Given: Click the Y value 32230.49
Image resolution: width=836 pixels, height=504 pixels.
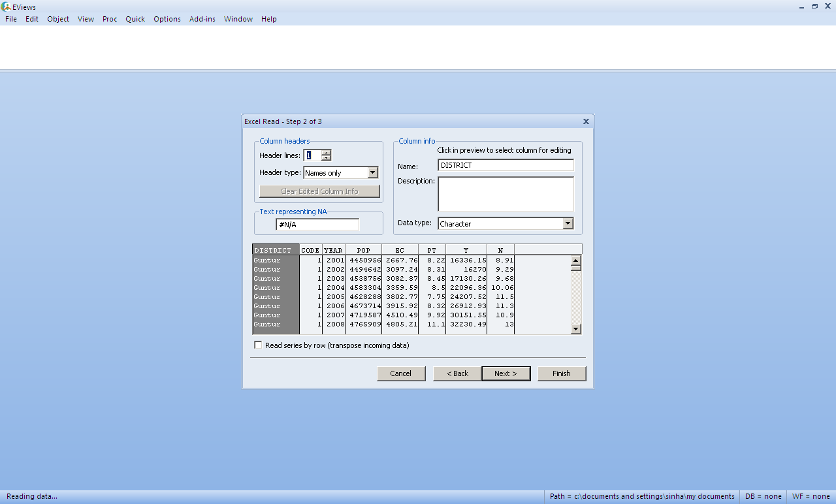Looking at the screenshot, I should (468, 324).
